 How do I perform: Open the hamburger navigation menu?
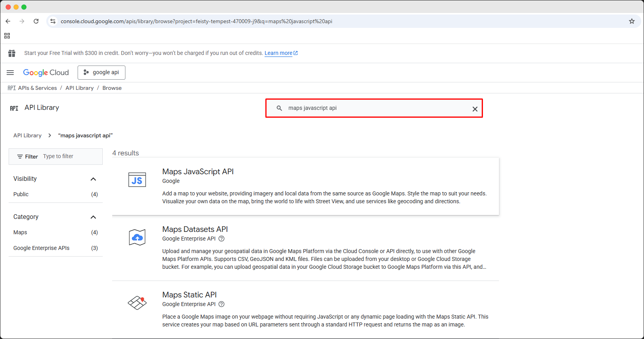[x=10, y=73]
